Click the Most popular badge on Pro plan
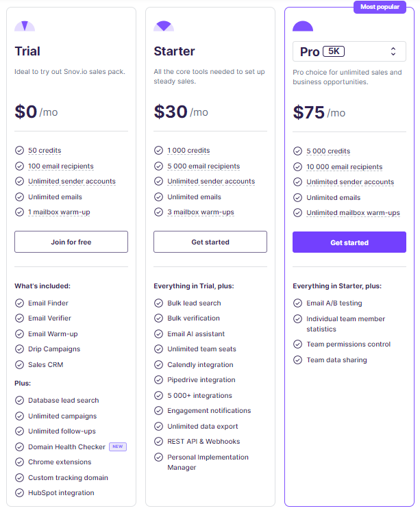This screenshot has width=420, height=515. (x=380, y=7)
